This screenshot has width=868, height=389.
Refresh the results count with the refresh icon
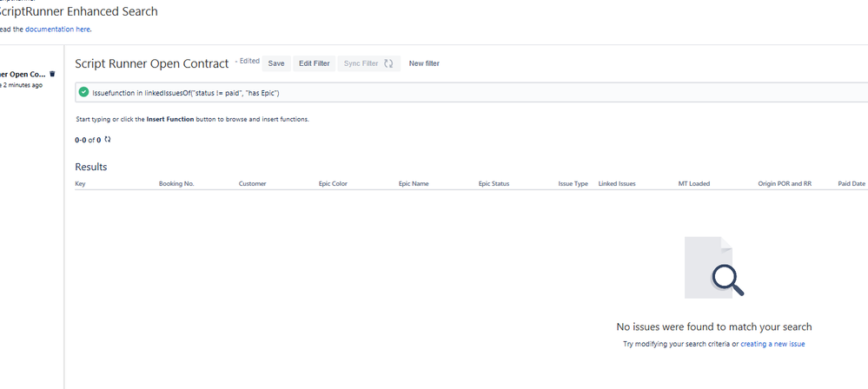[x=108, y=140]
